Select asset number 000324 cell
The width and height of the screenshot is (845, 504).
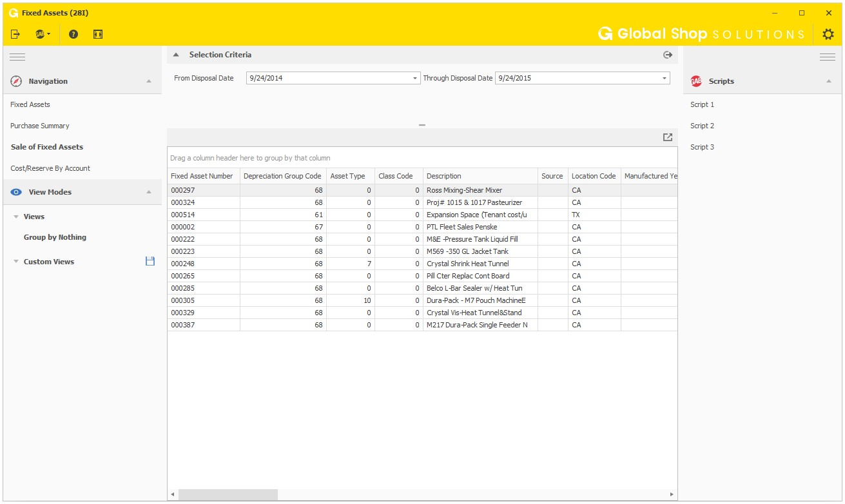[204, 202]
